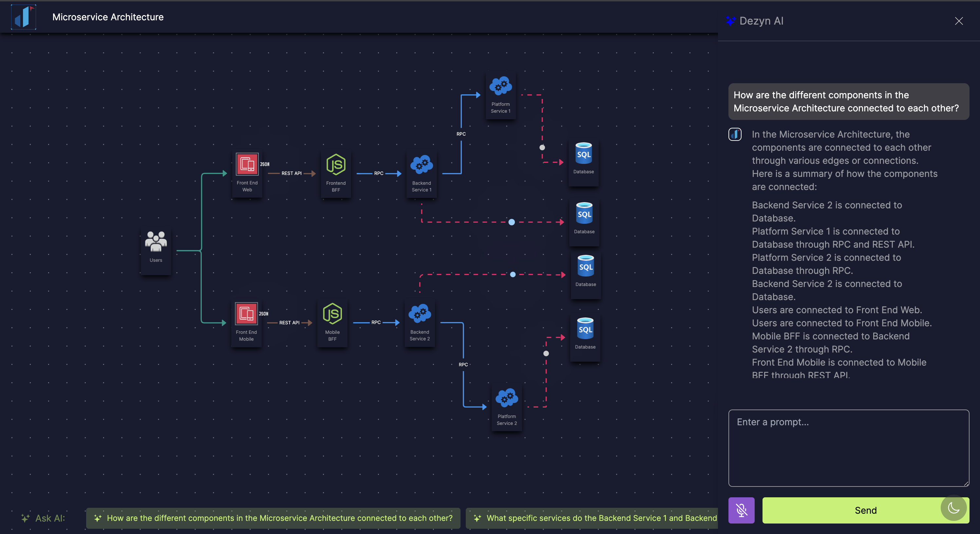Click the Backend Service 1 node
This screenshot has width=980, height=534.
[421, 173]
